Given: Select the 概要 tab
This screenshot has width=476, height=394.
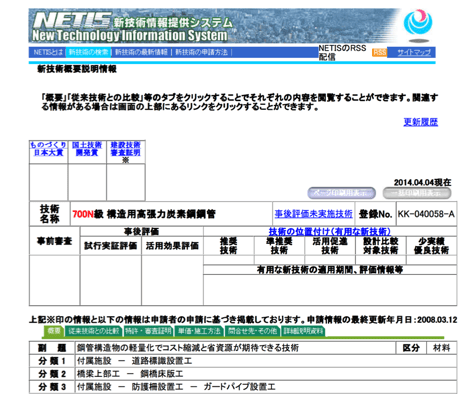Looking at the screenshot, I should click(x=54, y=331).
